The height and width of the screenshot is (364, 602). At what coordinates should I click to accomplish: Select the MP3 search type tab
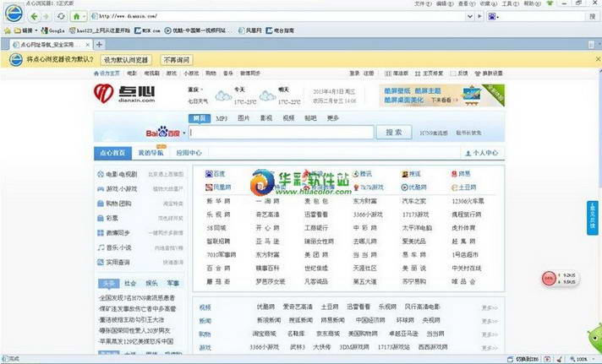[x=222, y=118]
